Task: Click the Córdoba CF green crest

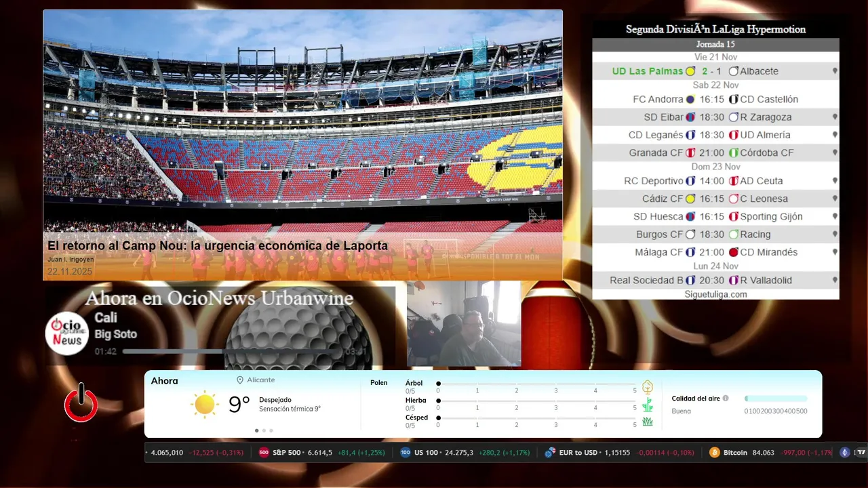Action: tap(733, 153)
